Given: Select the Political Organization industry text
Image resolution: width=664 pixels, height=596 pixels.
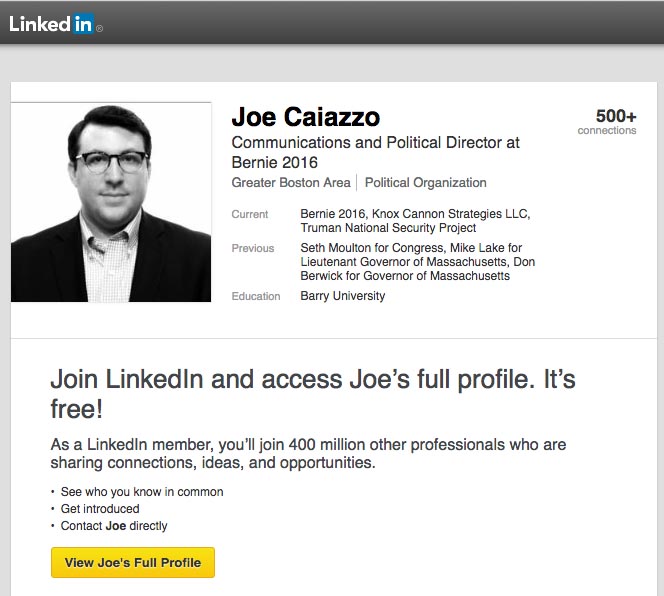Looking at the screenshot, I should tap(425, 183).
